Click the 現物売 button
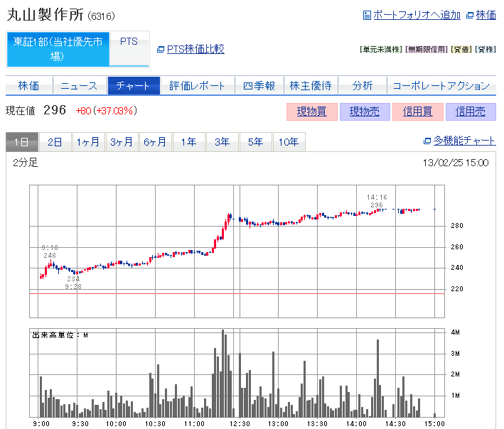Image resolution: width=504 pixels, height=429 pixels. coord(365,112)
